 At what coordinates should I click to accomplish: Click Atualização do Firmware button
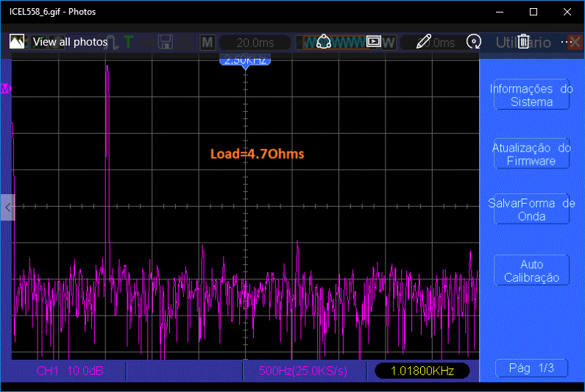point(531,154)
